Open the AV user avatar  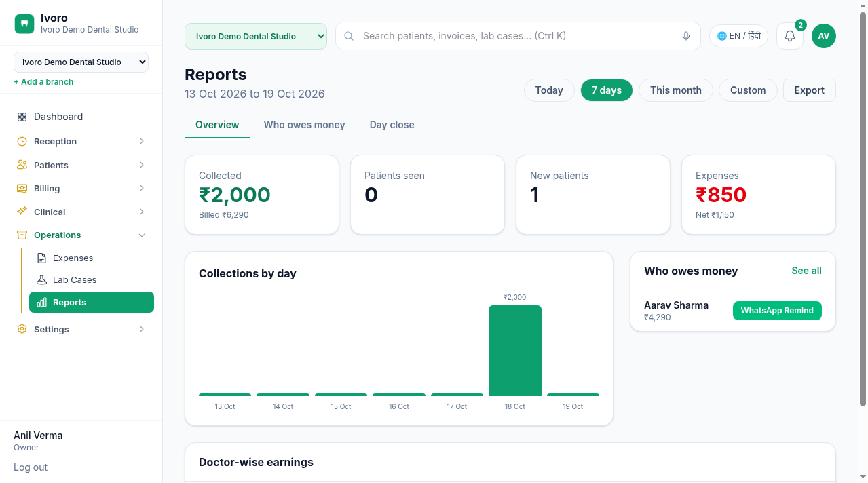point(824,36)
